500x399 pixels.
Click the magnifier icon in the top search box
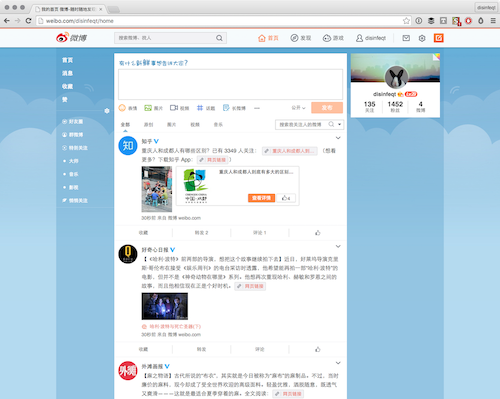[219, 38]
